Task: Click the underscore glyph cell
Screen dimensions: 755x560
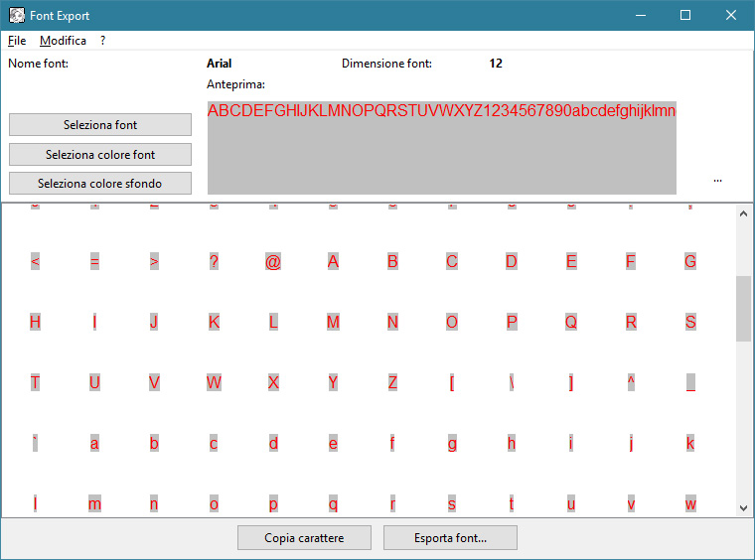Action: pos(690,383)
